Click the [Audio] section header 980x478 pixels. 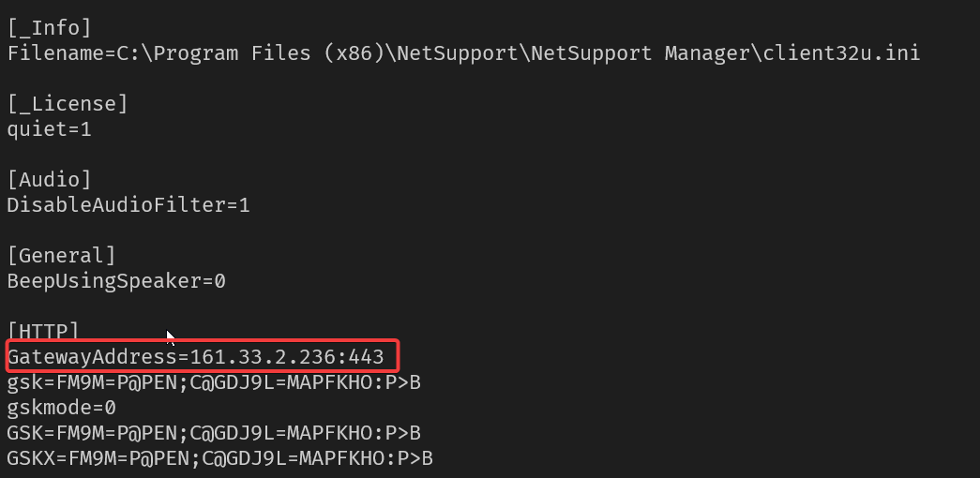50,180
